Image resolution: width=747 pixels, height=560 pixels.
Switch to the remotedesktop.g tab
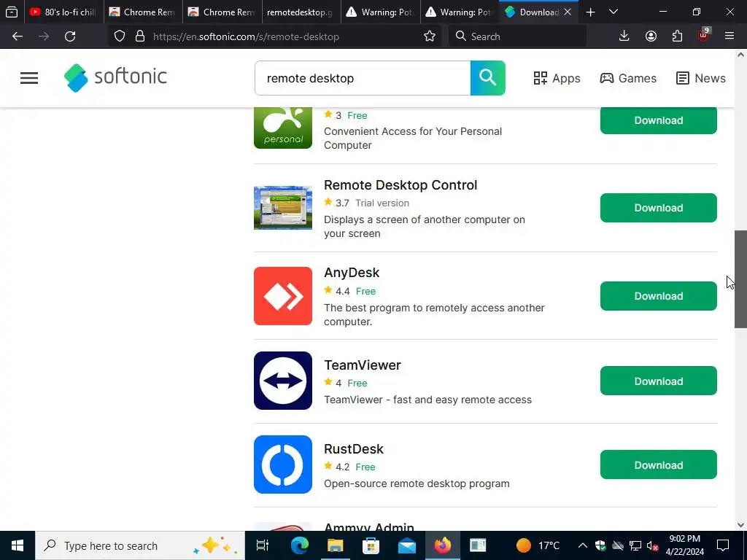[301, 12]
